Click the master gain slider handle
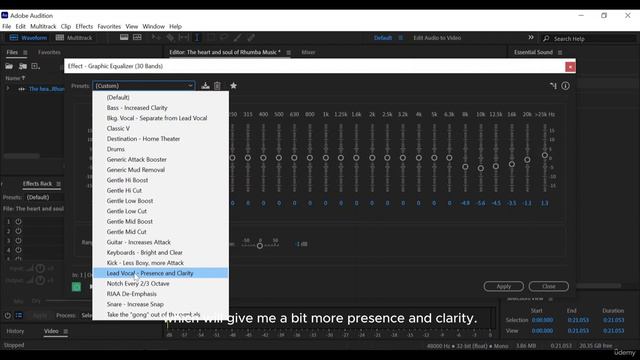Screen dimensions: 640x360 (x=260, y=246)
